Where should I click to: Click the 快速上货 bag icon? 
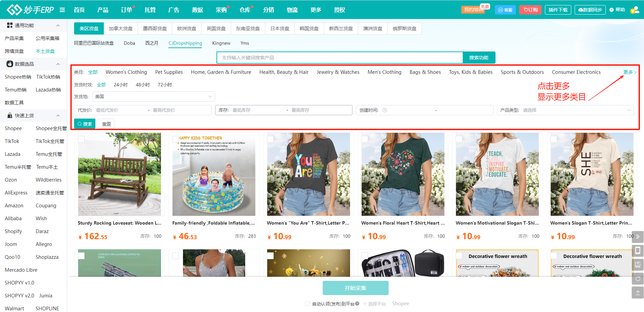10,116
